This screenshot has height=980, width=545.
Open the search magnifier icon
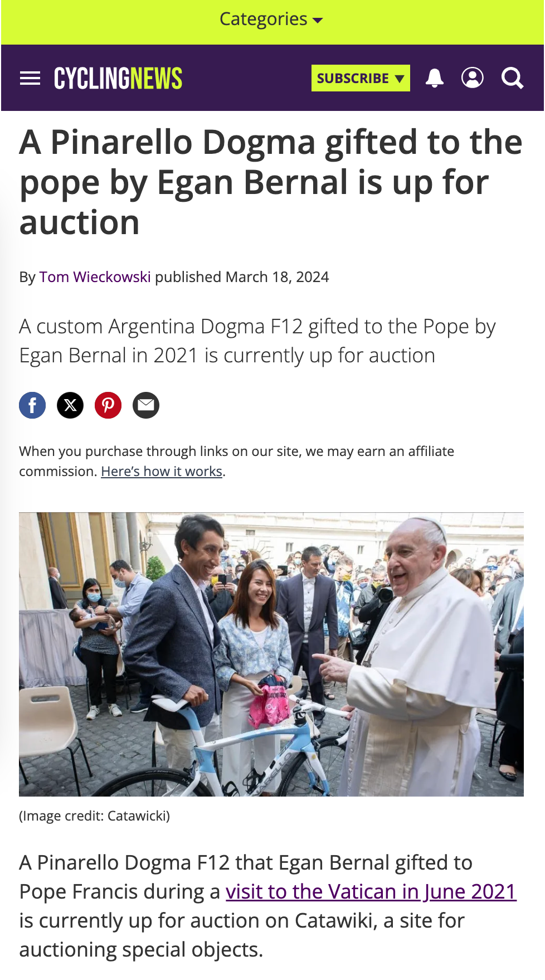tap(513, 78)
